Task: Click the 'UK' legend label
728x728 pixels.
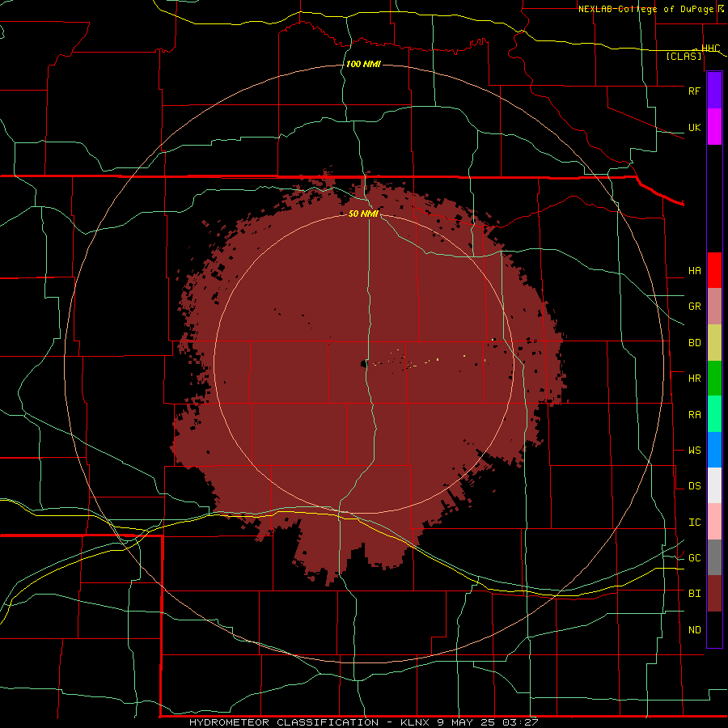Action: pyautogui.click(x=694, y=127)
